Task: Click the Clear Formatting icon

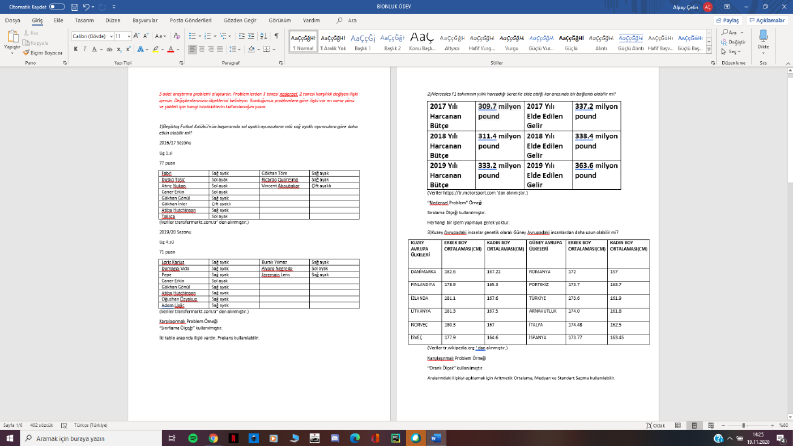Action: pos(176,36)
